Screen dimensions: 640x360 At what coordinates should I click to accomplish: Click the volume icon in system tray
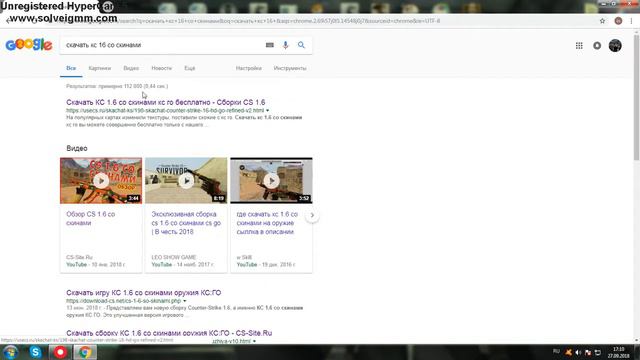(578, 352)
